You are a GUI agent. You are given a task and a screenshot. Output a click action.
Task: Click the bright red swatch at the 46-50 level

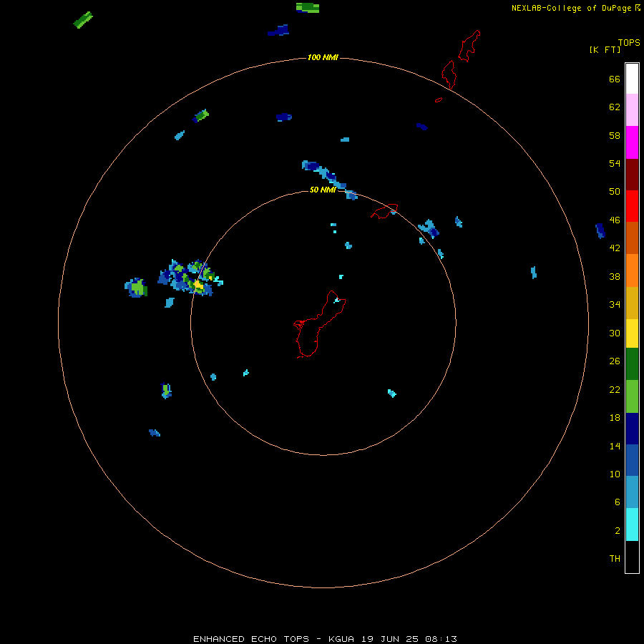[x=632, y=206]
